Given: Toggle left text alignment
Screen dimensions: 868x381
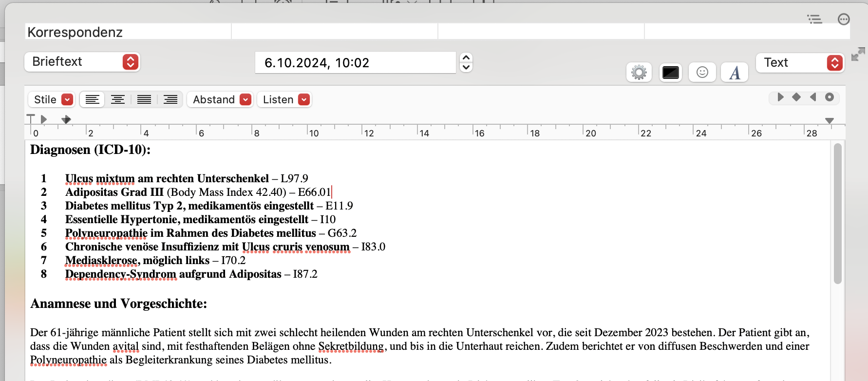Looking at the screenshot, I should pos(92,99).
